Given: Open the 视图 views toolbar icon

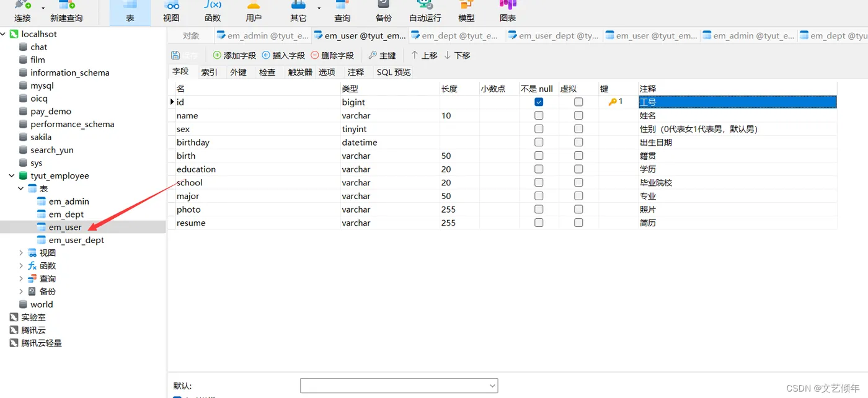Looking at the screenshot, I should click(x=171, y=12).
